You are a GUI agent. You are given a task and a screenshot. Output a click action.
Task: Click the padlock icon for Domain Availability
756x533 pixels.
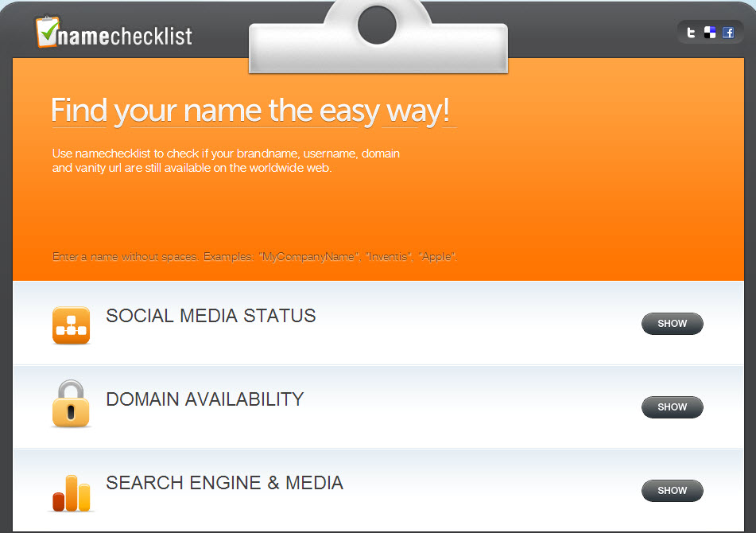coord(71,404)
